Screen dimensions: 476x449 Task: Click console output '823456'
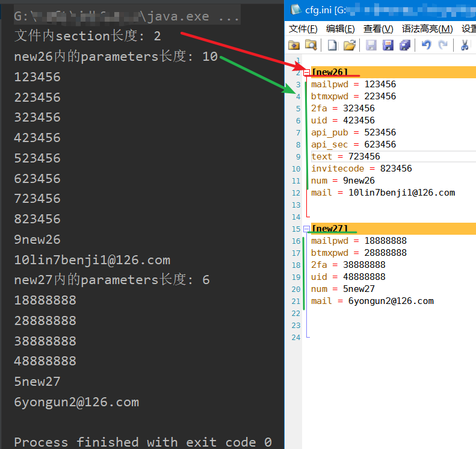point(37,219)
